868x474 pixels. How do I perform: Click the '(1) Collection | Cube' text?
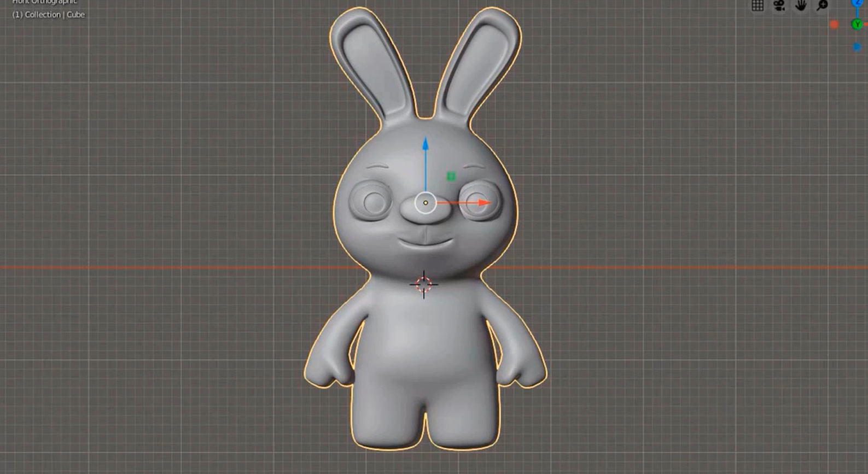pos(48,15)
